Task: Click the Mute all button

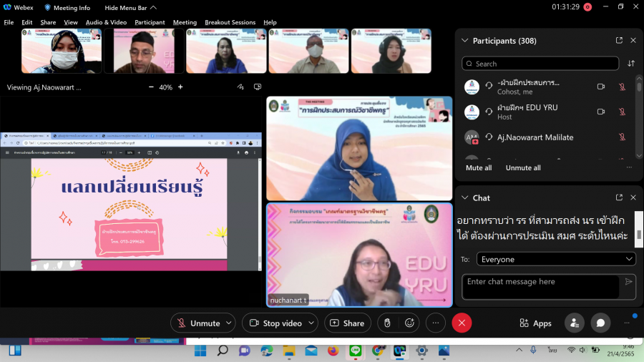Action: (x=479, y=168)
